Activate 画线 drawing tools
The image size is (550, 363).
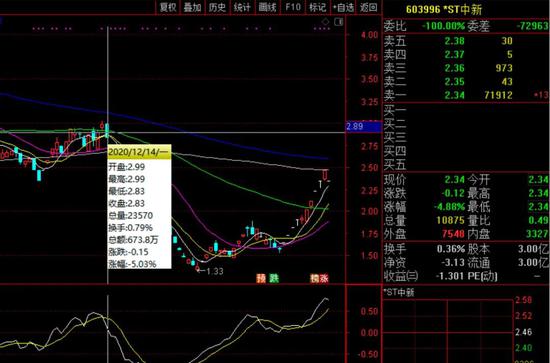[267, 7]
